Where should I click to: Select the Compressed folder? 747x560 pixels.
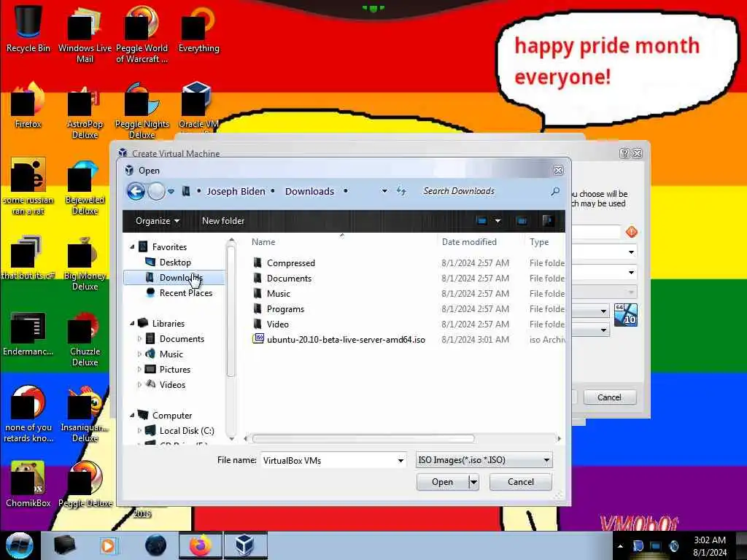click(x=290, y=262)
